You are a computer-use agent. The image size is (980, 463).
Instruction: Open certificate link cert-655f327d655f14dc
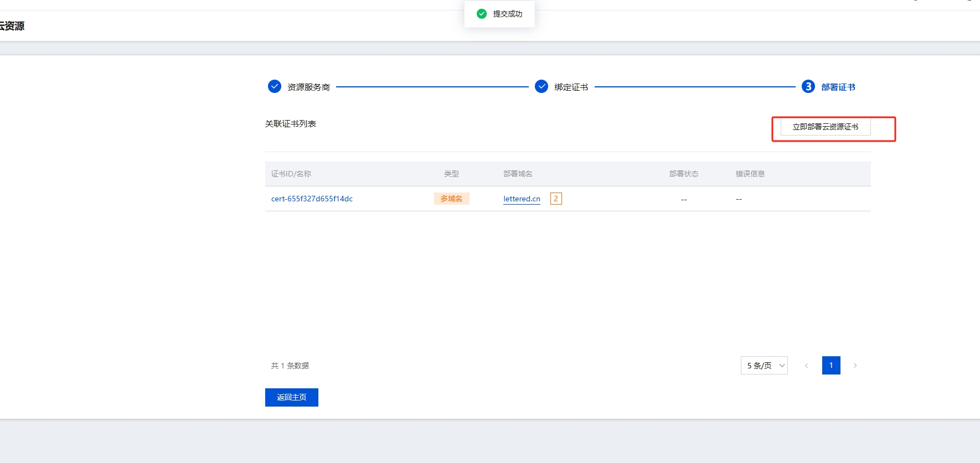(x=312, y=199)
